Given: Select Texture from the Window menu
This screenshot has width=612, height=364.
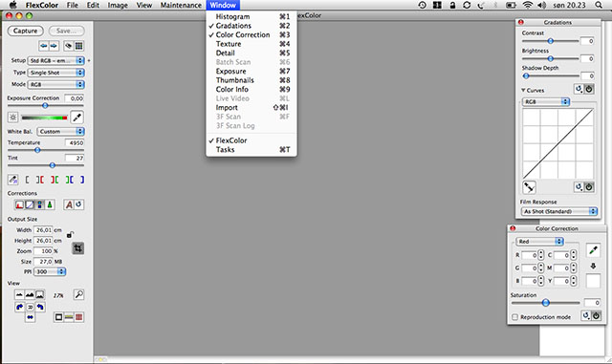Looking at the screenshot, I should pos(251,44).
